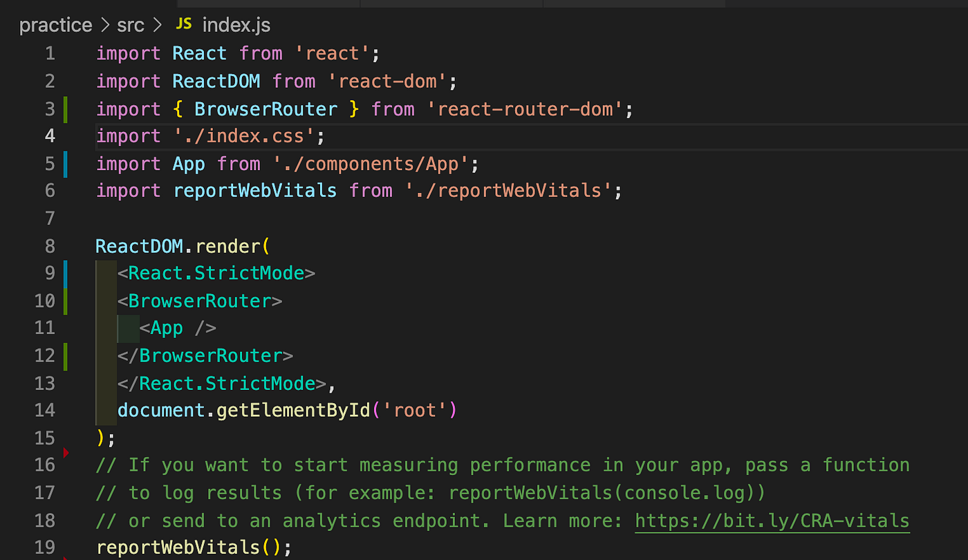Click the green git change indicator beside line 3
Screen dimensions: 968x560
(66, 109)
